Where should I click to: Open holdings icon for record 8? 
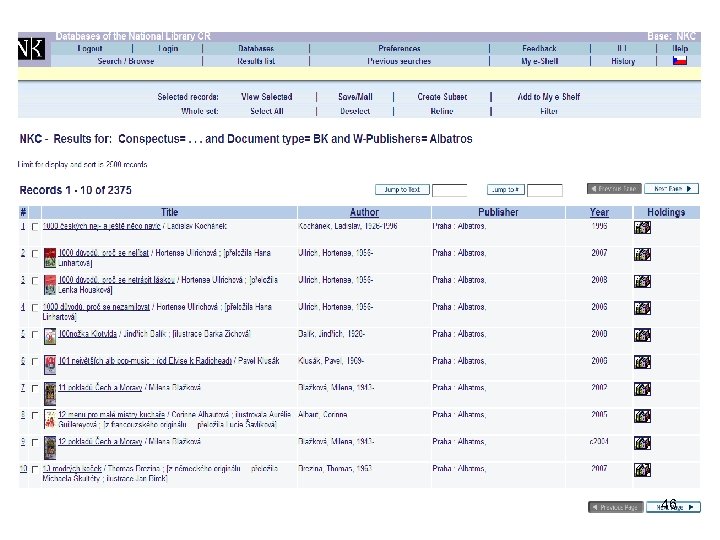coord(642,416)
